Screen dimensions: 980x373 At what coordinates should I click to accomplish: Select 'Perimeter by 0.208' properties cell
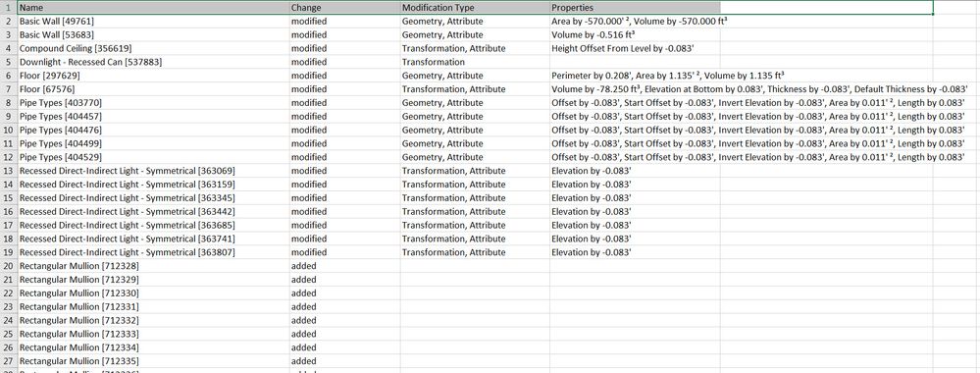pyautogui.click(x=635, y=76)
